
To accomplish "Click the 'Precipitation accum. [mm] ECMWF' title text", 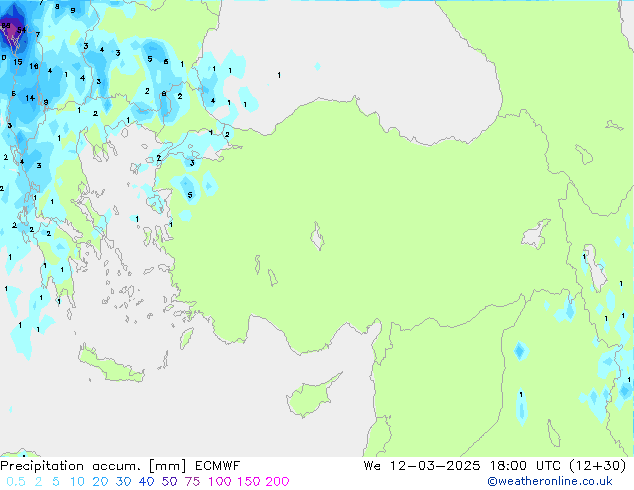I will [x=120, y=466].
